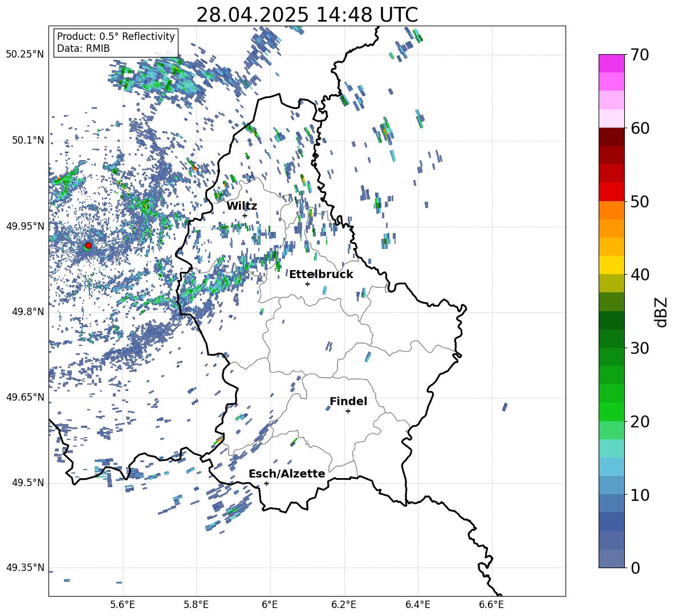Image resolution: width=675 pixels, height=616 pixels.
Task: Click the colorbar tick label 20
Action: pos(640,422)
